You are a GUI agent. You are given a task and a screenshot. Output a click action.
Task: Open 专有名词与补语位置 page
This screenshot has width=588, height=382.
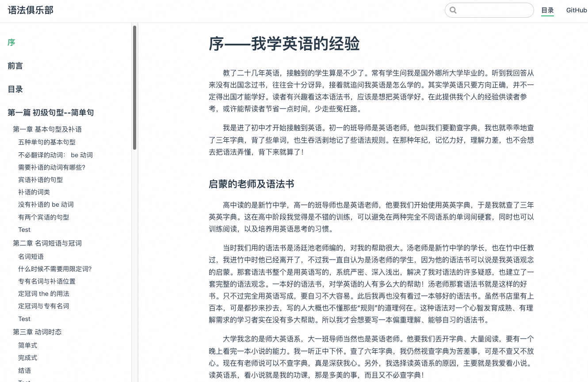click(x=47, y=281)
